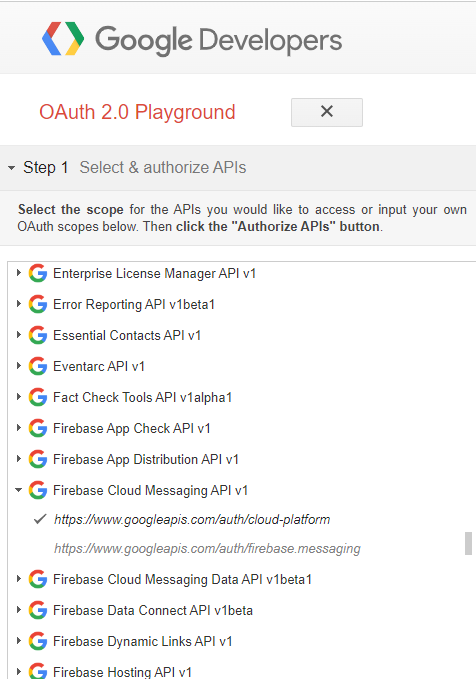Expand Eventarc API v1 arrow
This screenshot has width=476, height=679.
[x=19, y=366]
